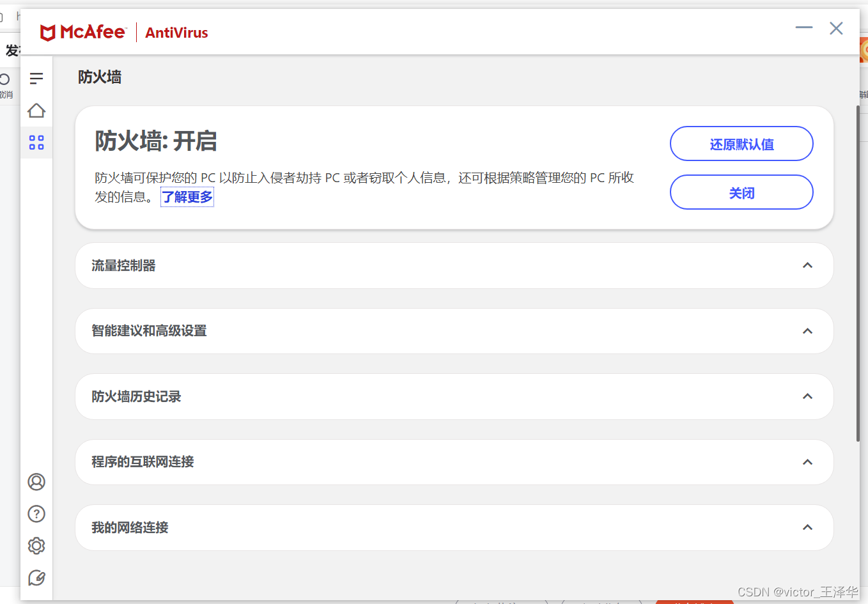
Task: Select the 我的网络连接 label text
Action: click(x=130, y=527)
